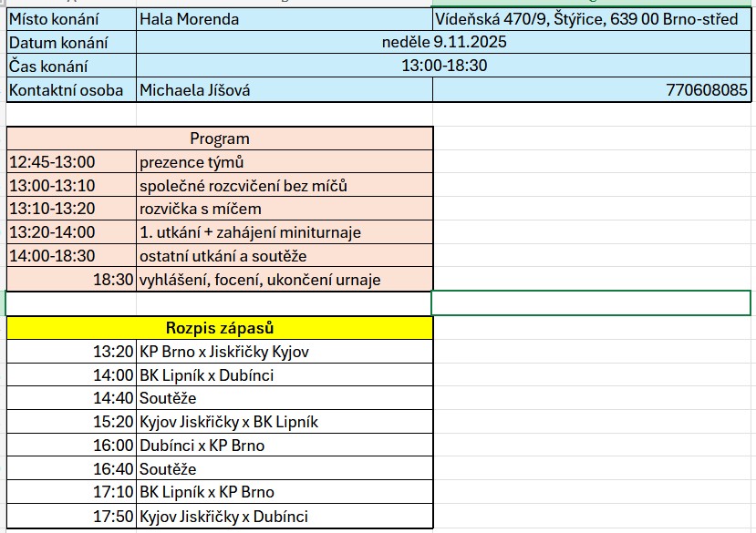Select the "Michaela Jíšová" contact cell
This screenshot has height=533, width=756.
pyautogui.click(x=283, y=89)
